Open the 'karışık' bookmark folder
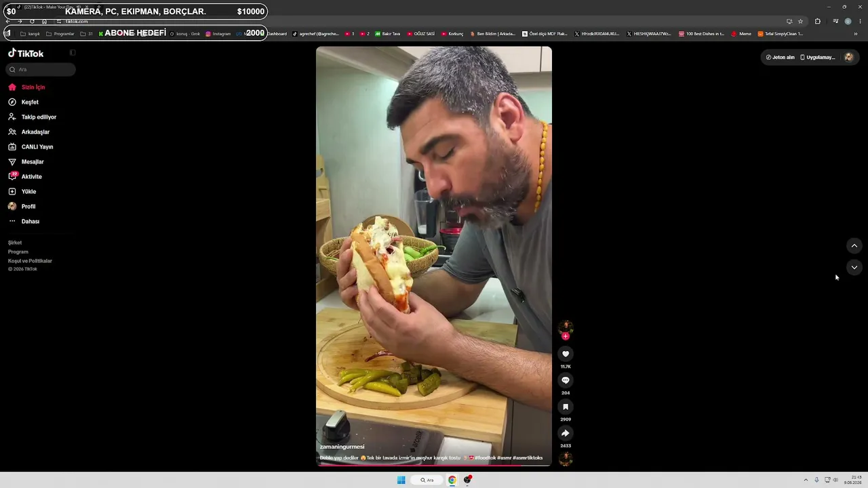Screen dimensions: 868x488 (31, 34)
